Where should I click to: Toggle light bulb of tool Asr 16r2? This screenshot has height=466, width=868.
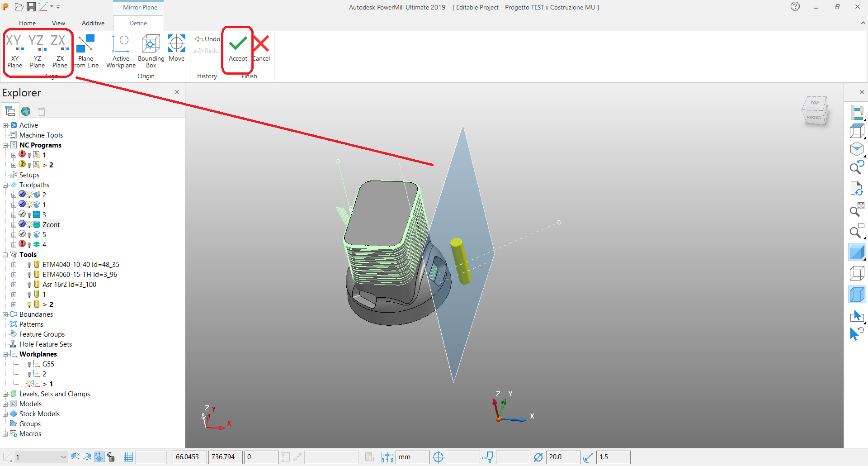(x=29, y=285)
